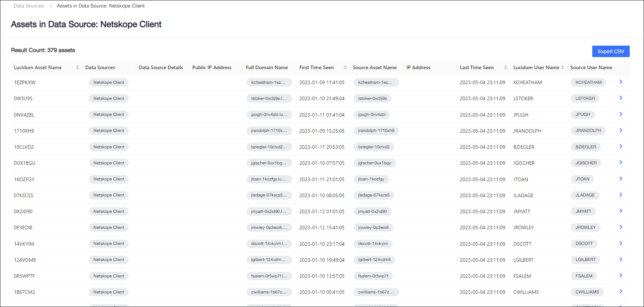Sort by Lucidum User Name column

[562, 67]
